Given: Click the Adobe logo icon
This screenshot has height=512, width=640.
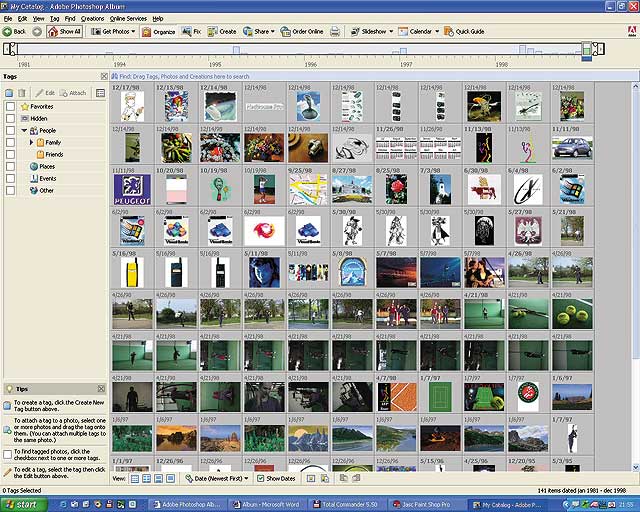Looking at the screenshot, I should 631,31.
